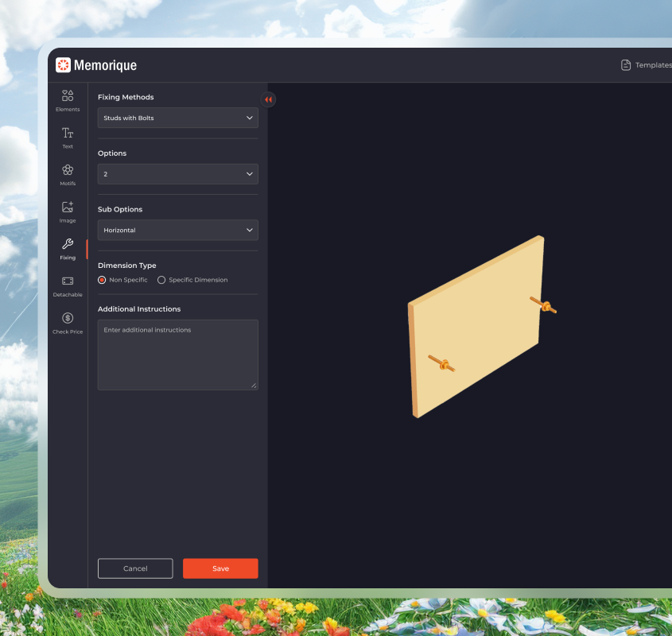Select the Non Specific radio button
Viewport: 672px width, 636px height.
[102, 280]
